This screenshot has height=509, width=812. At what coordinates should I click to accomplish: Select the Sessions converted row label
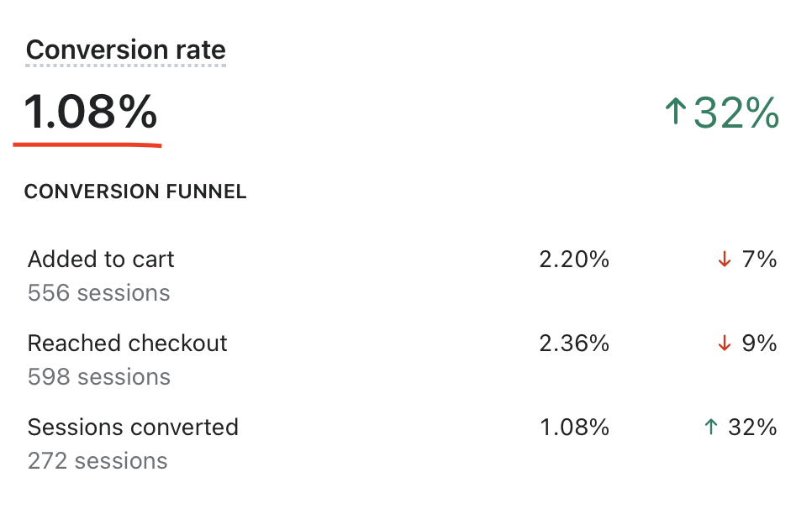point(133,428)
